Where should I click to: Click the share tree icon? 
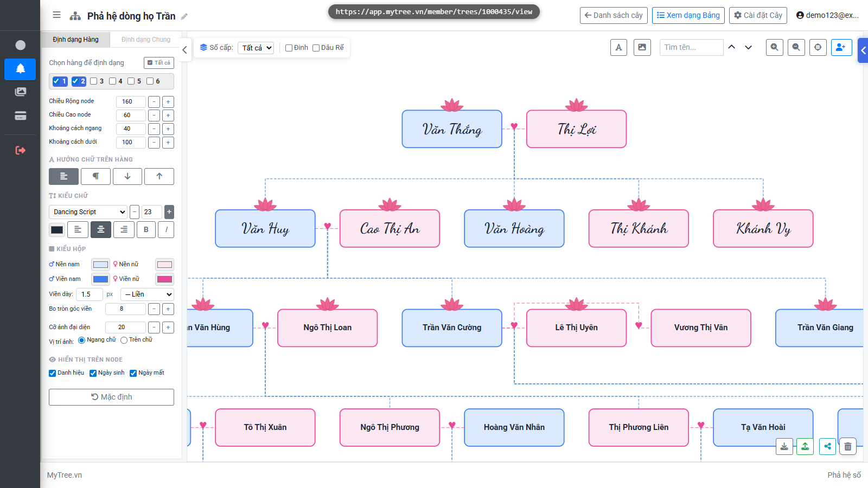(x=827, y=446)
